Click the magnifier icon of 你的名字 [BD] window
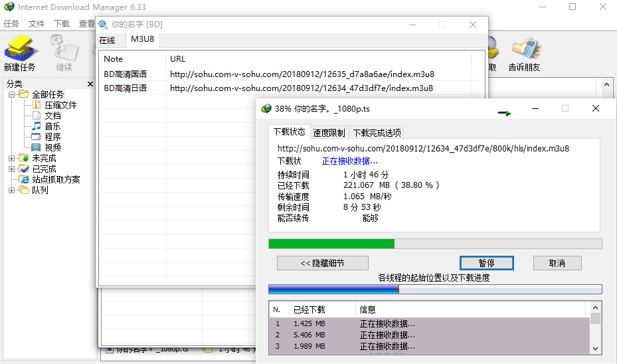Viewport: 617px width, 364px height. tap(103, 25)
